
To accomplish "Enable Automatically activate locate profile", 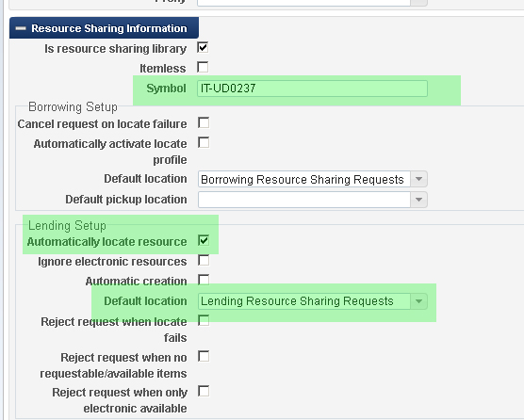I will click(204, 142).
